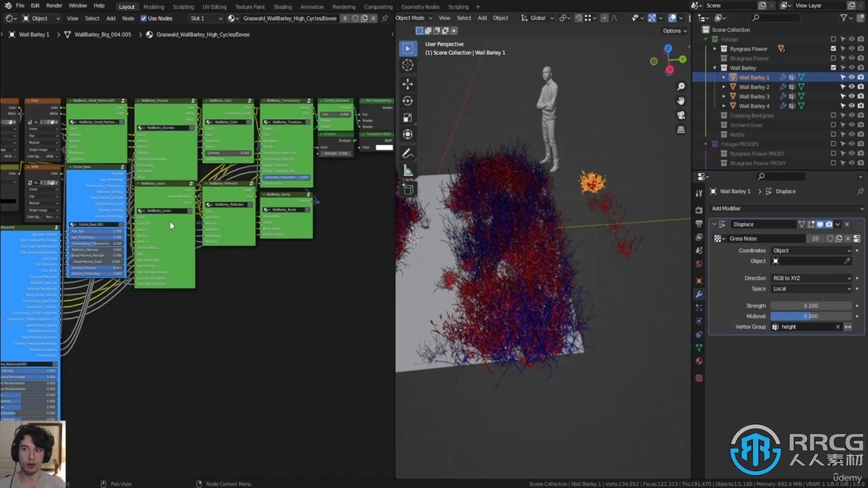Viewport: 868px width, 488px height.
Task: Open the Slot 1 dropdown
Action: [x=206, y=18]
